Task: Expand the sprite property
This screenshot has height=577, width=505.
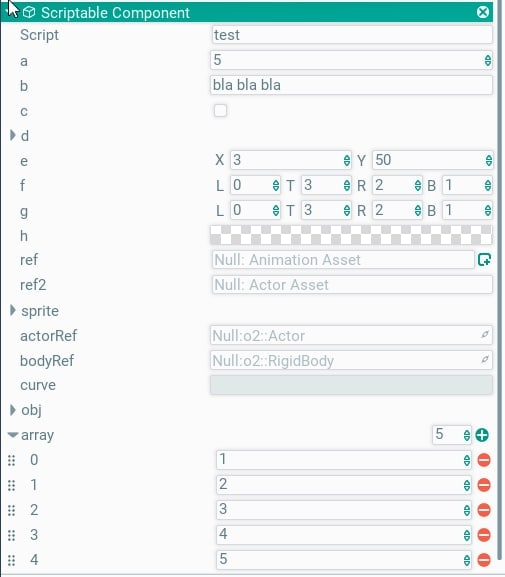Action: 13,310
